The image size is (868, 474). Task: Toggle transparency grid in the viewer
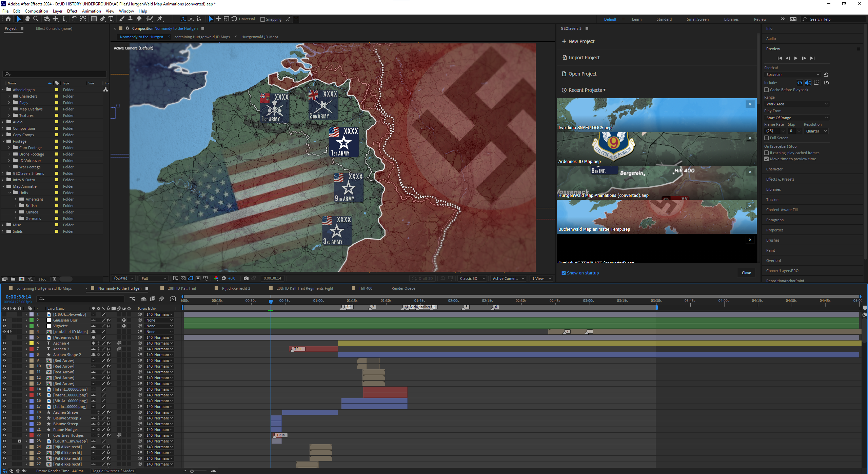tap(183, 279)
